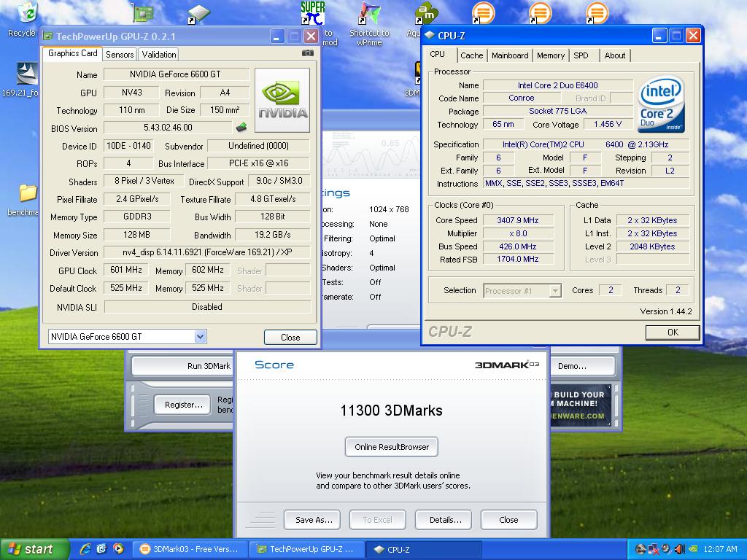Screen dimensions: 747x560
Task: Click the Core Speed value 3407.9 MHz
Action: click(x=518, y=220)
